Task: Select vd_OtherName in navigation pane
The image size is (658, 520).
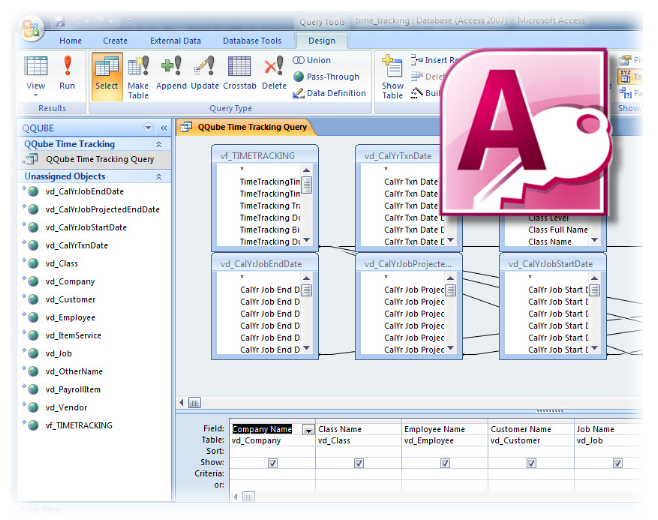Action: [74, 372]
